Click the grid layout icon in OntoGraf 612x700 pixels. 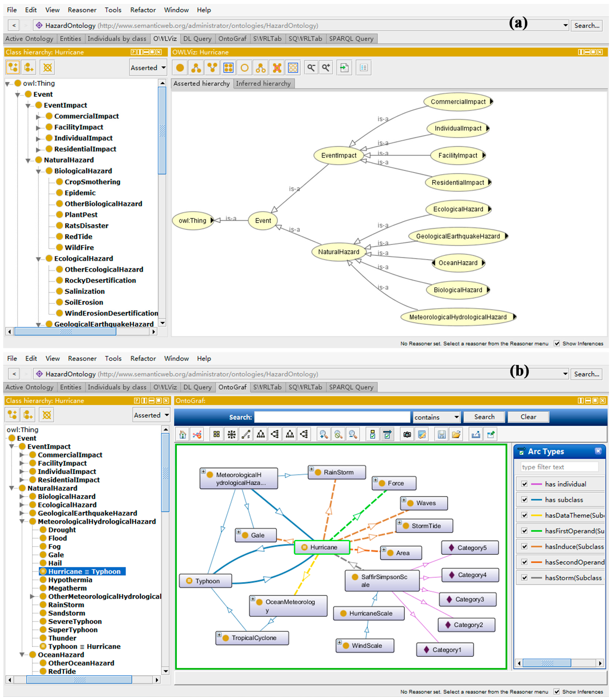217,434
